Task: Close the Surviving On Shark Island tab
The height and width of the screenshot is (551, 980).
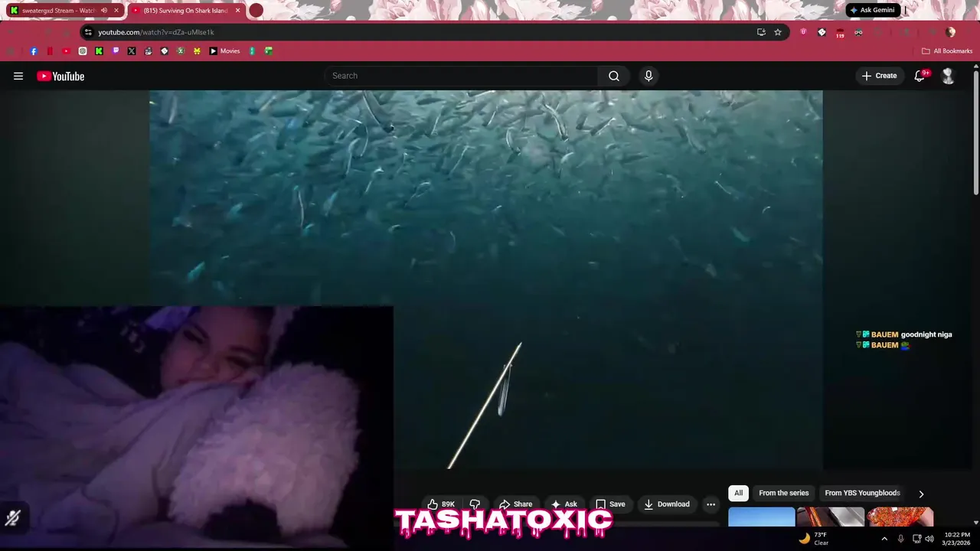Action: click(237, 11)
